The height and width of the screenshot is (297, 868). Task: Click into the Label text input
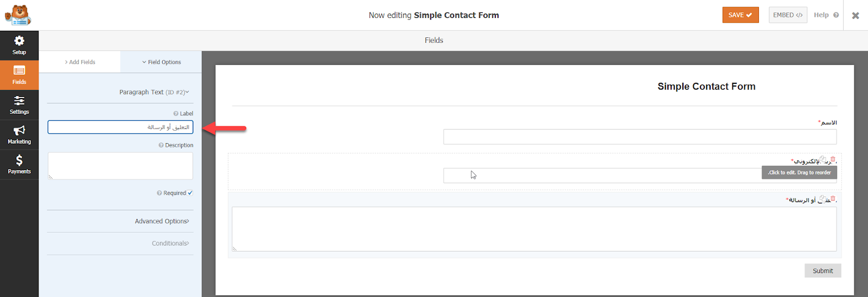(120, 127)
